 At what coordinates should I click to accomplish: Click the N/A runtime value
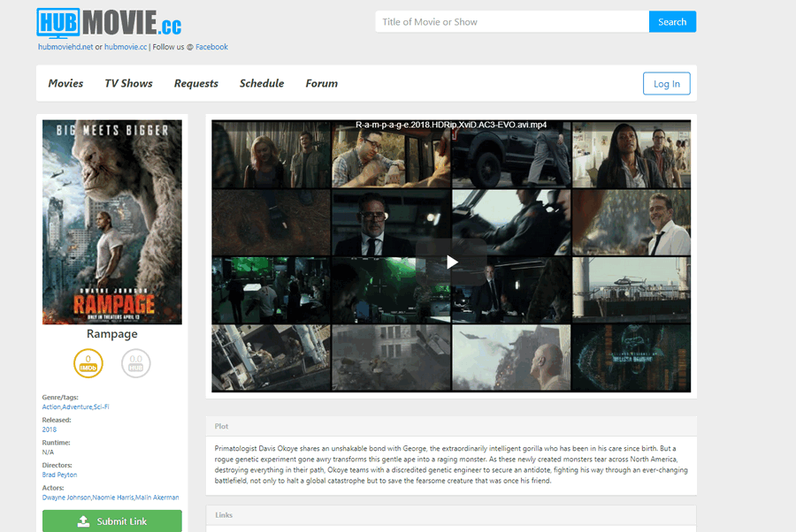(x=48, y=452)
